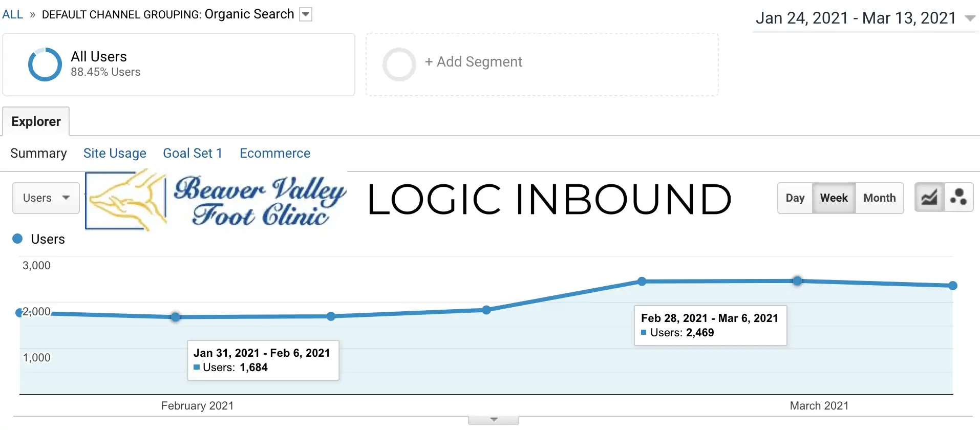Click the Beaver Valley Foot Clinic logo
The width and height of the screenshot is (980, 430).
click(x=216, y=201)
